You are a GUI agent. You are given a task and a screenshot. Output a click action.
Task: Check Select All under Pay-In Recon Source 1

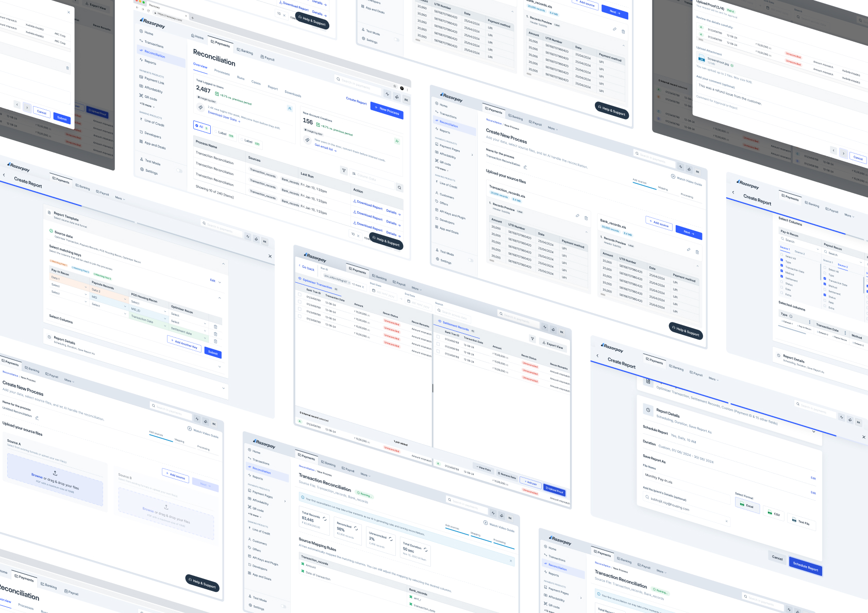[781, 256]
